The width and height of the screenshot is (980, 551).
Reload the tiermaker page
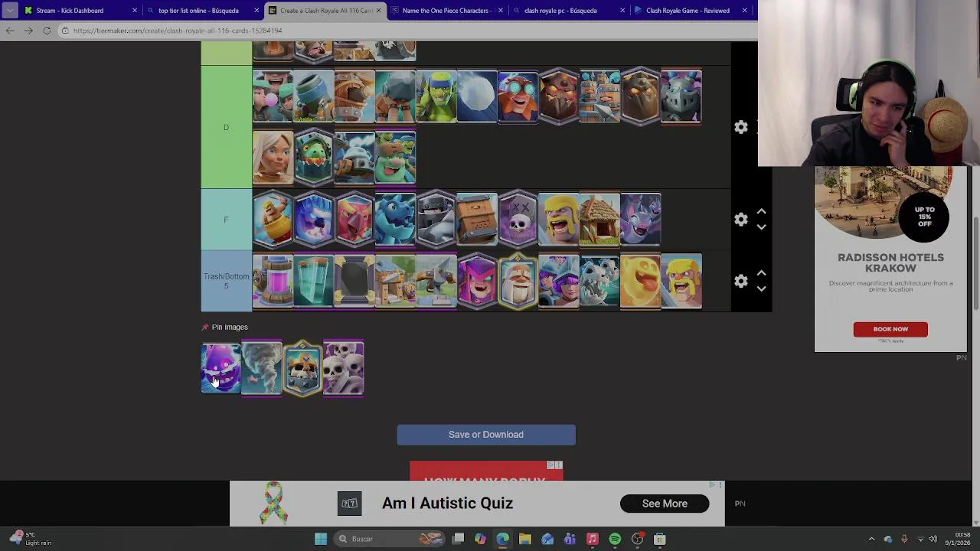click(47, 31)
